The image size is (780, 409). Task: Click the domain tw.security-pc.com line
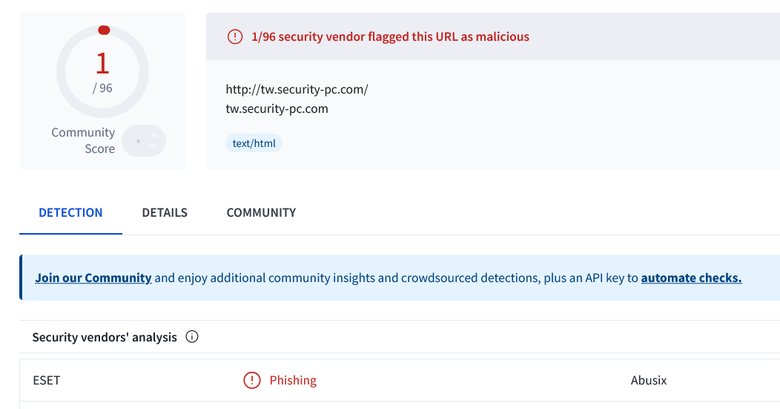click(277, 109)
